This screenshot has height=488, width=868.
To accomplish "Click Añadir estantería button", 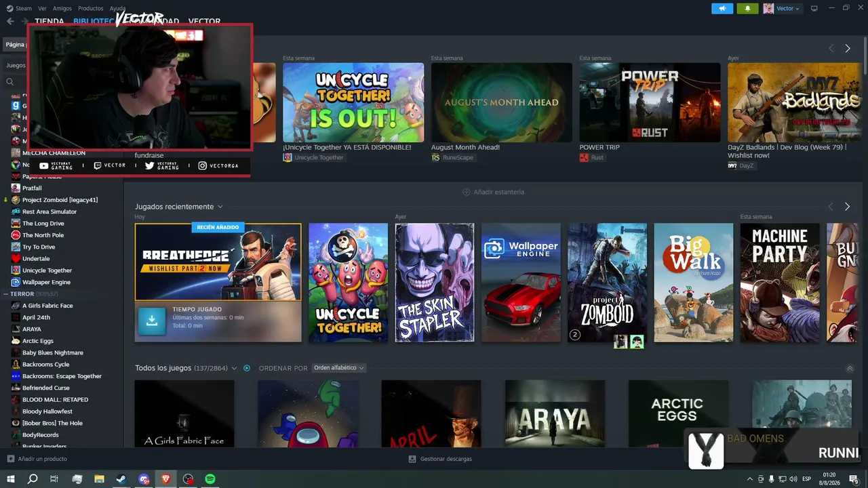I will (x=494, y=192).
